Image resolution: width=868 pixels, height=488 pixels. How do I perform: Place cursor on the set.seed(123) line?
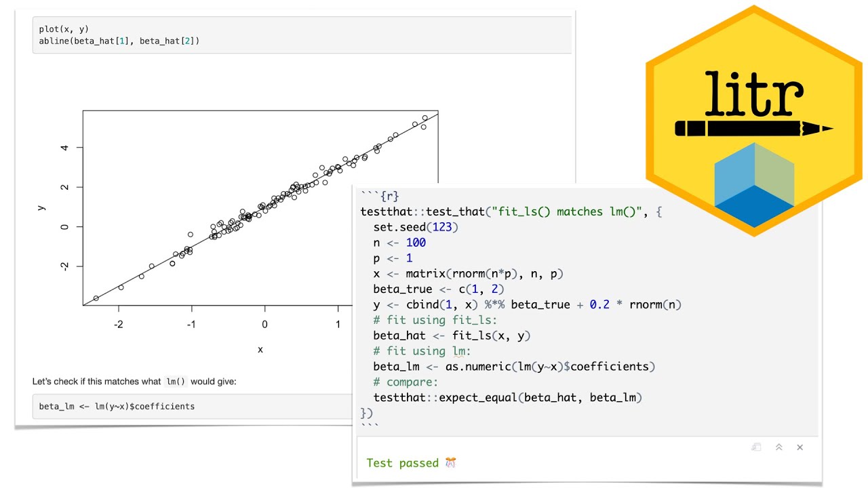(416, 227)
